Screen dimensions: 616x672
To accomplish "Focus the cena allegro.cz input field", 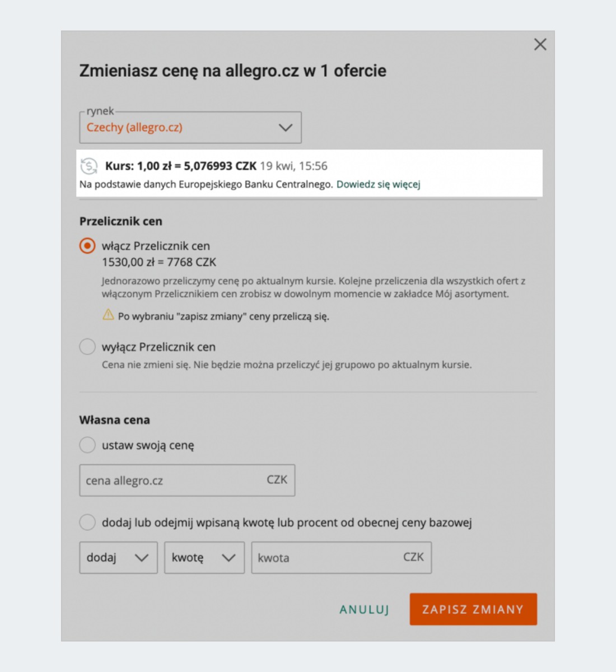I will tap(174, 480).
